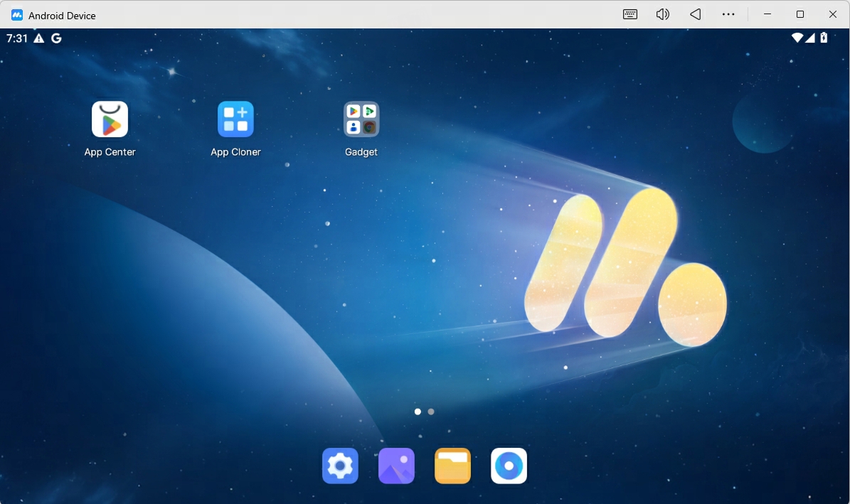Viewport: 850px width, 504px height.
Task: Tap the battery icon in status bar
Action: 824,38
